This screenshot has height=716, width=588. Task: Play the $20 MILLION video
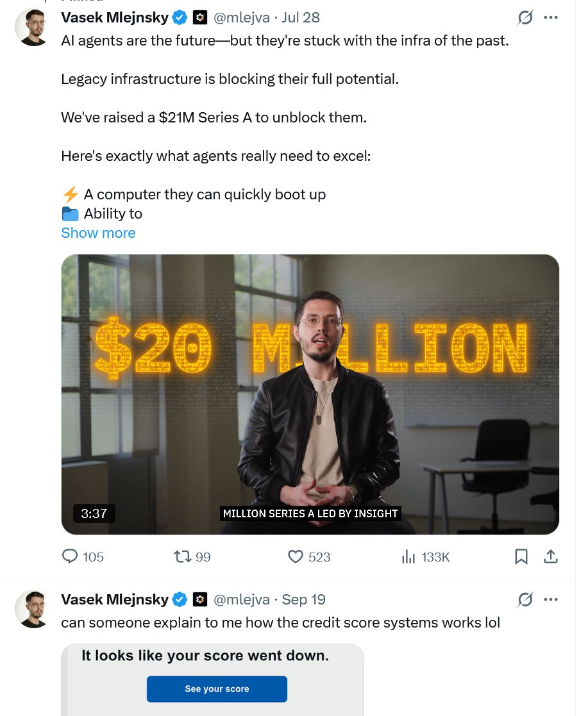(310, 394)
